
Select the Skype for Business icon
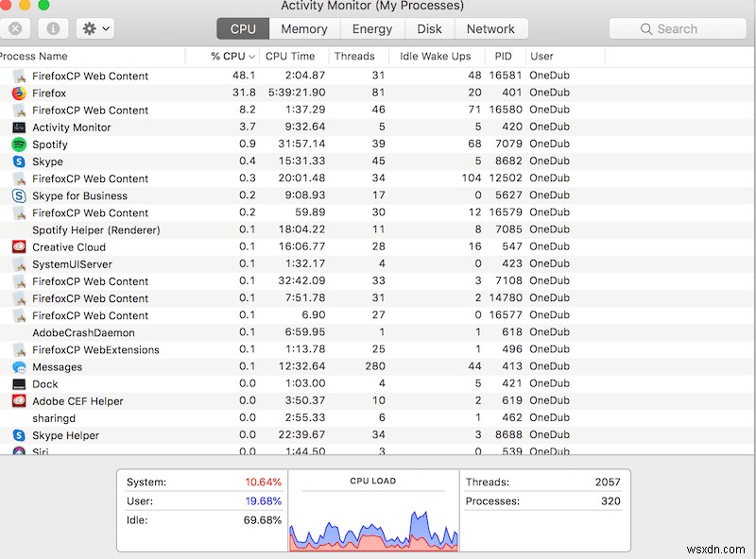coord(19,195)
